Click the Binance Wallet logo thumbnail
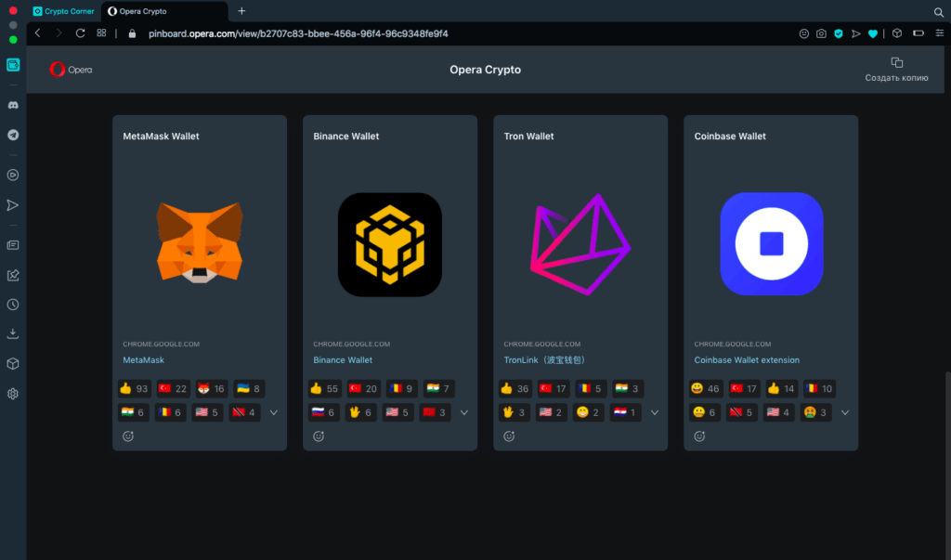 [x=389, y=244]
